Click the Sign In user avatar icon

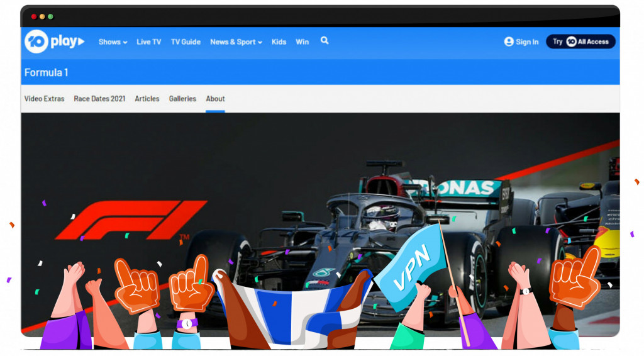click(509, 42)
